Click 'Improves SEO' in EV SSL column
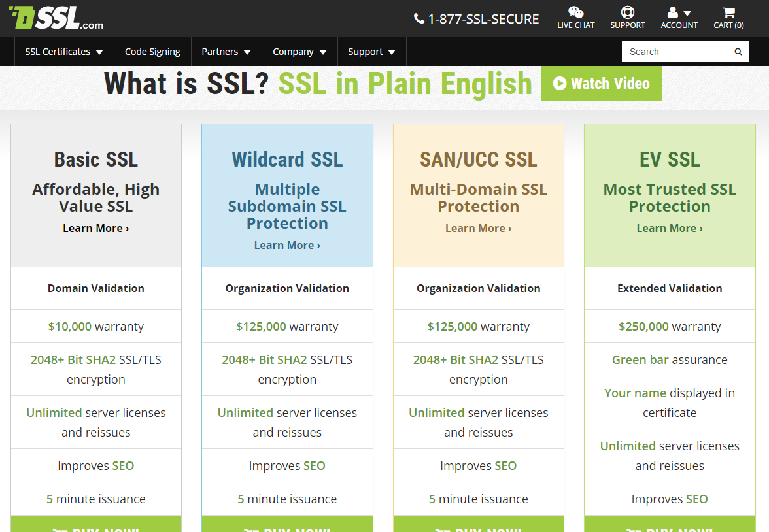The image size is (769, 532). [670, 499]
